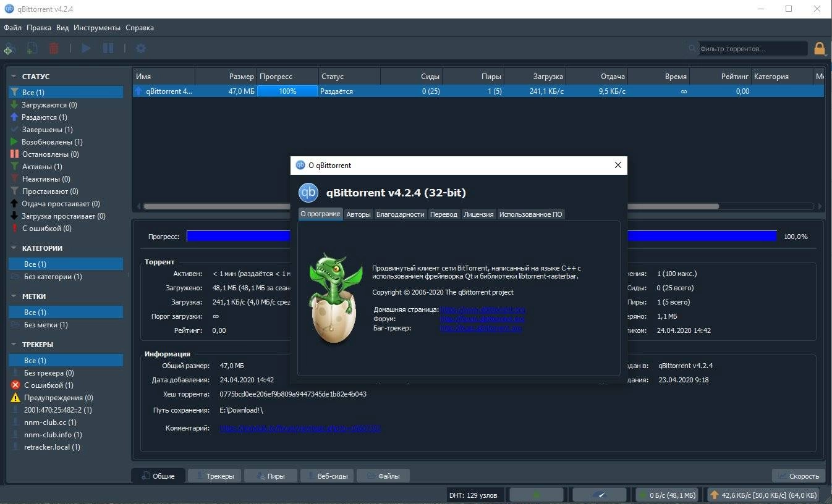The image size is (832, 504).
Task: Click the resume (play) toolbar icon
Action: point(87,48)
